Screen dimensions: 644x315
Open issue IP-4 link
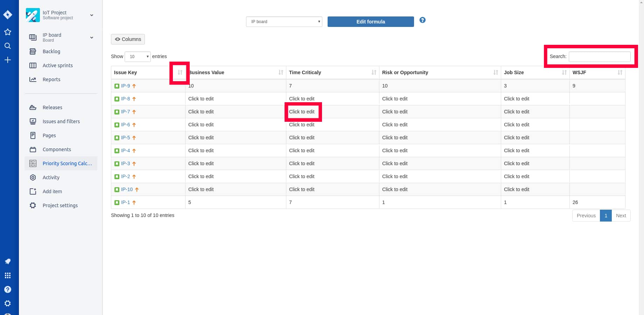[125, 150]
